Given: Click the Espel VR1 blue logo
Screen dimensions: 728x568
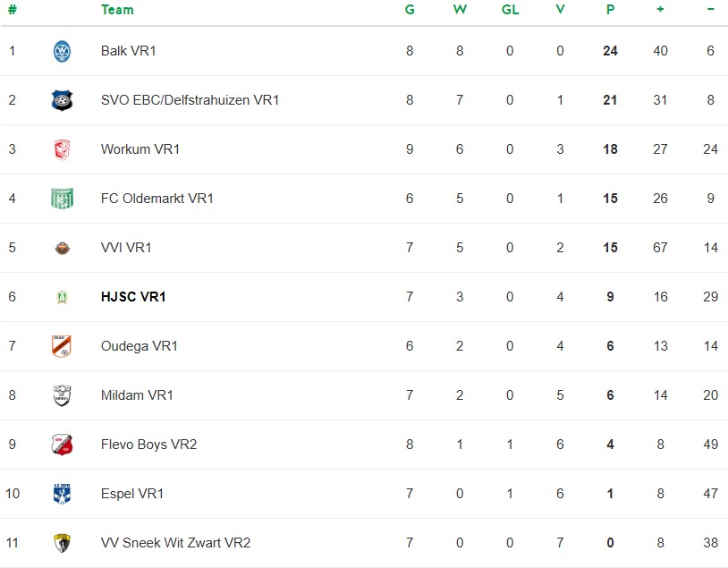Looking at the screenshot, I should 62,494.
